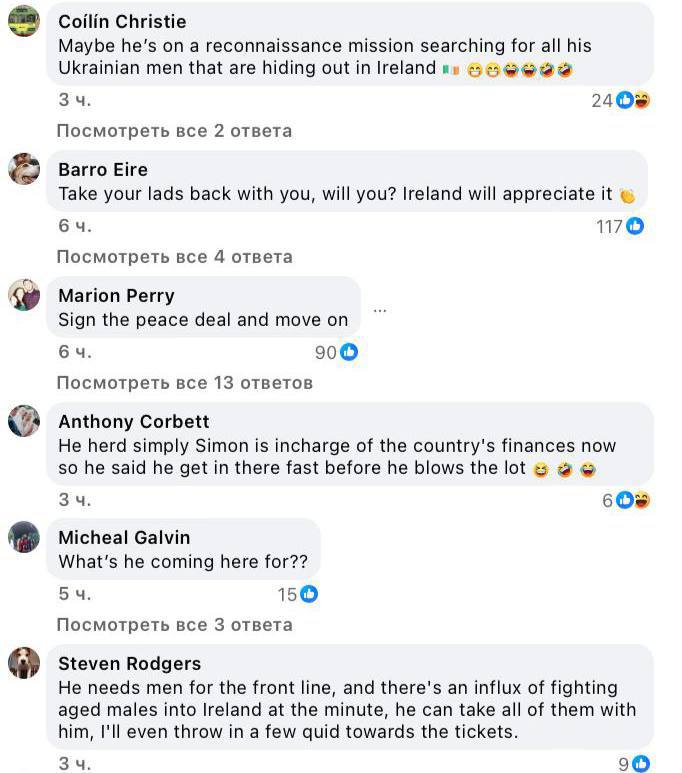
Task: Open Steven Rodgers' name link
Action: click(x=129, y=664)
